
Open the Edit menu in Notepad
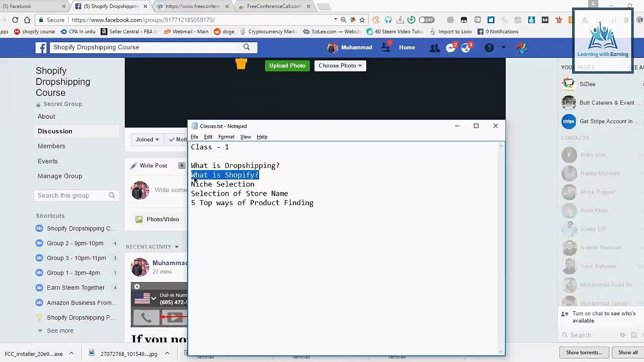208,137
